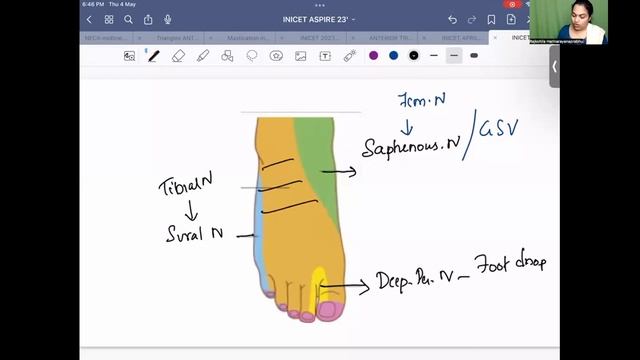This screenshot has width=640, height=360.
Task: Select the Lasso tool
Action: [x=252, y=56]
